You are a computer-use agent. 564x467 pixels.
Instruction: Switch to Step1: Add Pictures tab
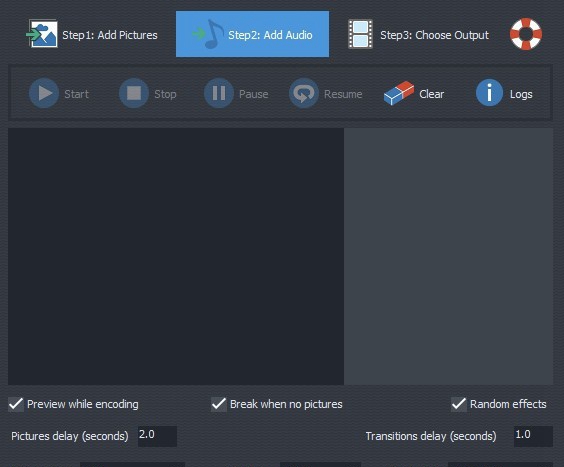coord(92,34)
